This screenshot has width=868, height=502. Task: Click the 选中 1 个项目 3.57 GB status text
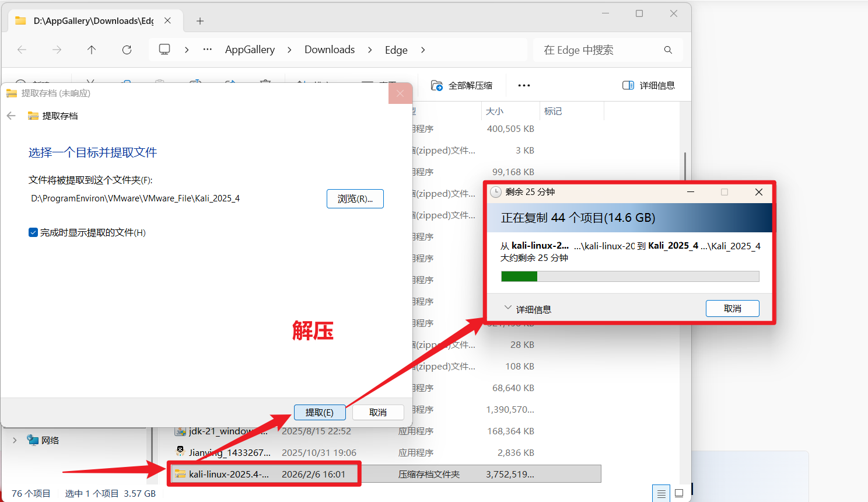click(x=110, y=493)
